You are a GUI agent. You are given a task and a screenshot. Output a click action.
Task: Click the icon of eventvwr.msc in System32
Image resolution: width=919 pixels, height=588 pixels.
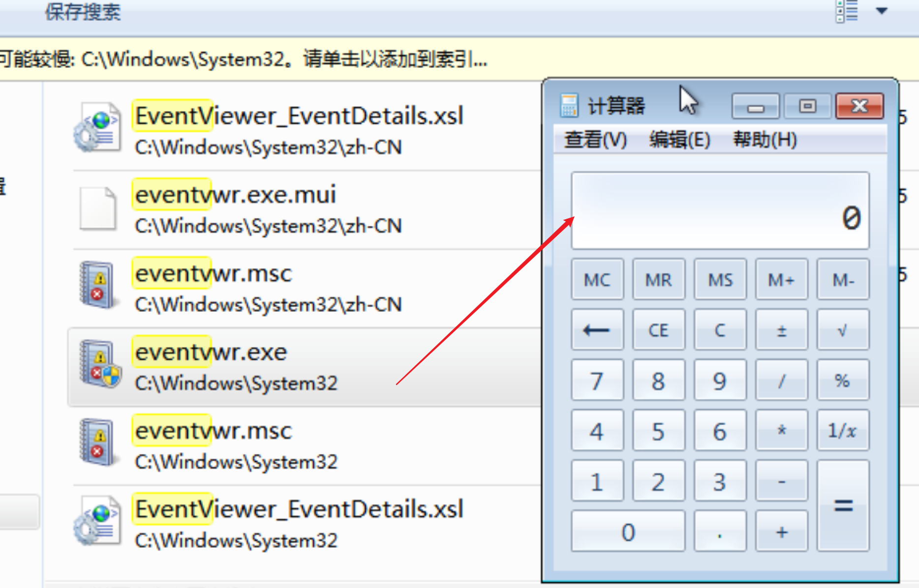pos(98,442)
